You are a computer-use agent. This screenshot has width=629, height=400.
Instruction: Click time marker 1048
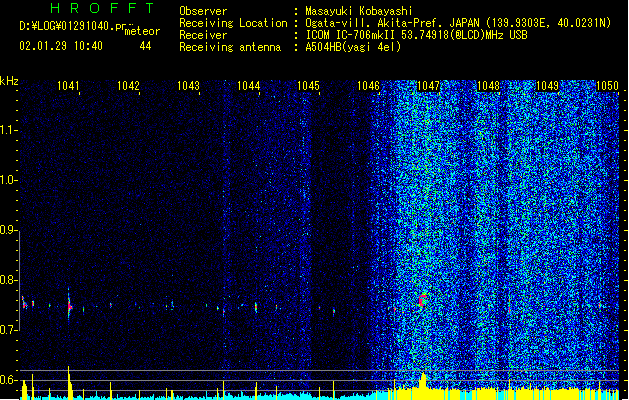coord(488,85)
